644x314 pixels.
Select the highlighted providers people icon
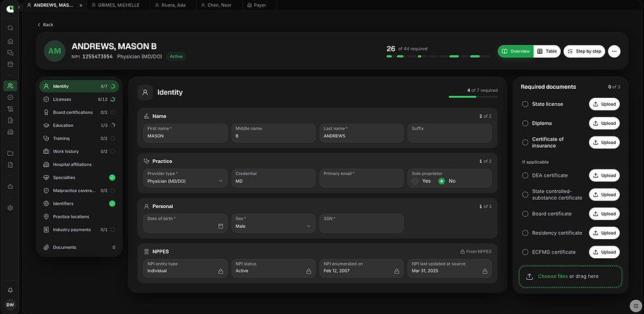(x=11, y=86)
